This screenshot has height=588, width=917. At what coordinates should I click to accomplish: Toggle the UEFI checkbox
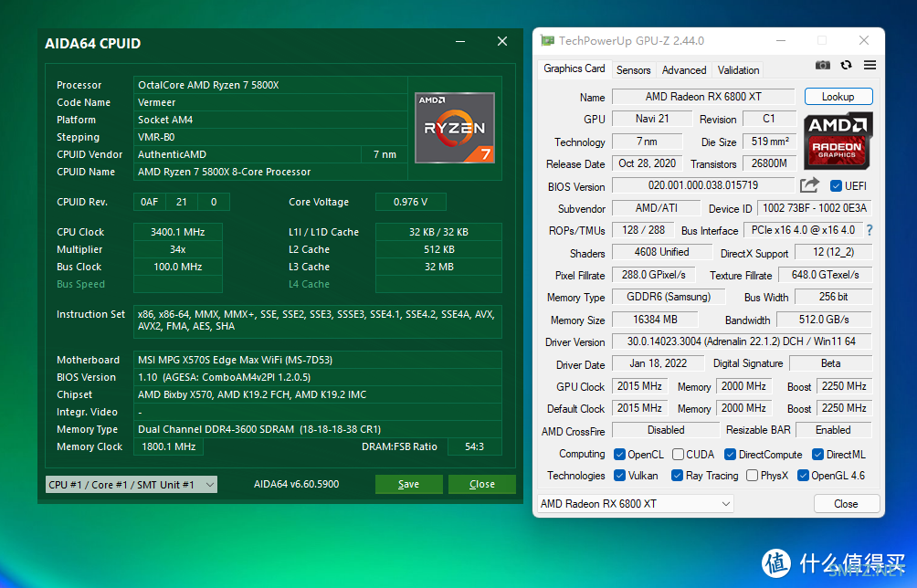click(x=837, y=186)
